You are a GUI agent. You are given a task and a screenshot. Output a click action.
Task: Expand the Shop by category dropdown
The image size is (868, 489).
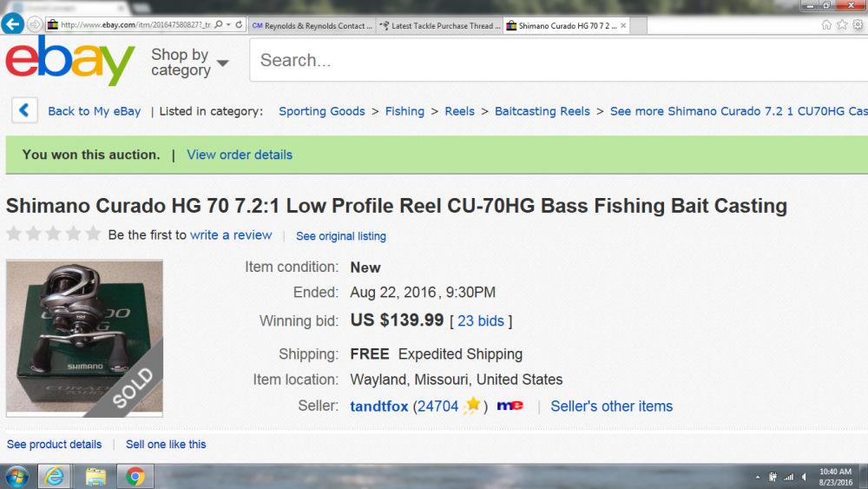pos(189,62)
